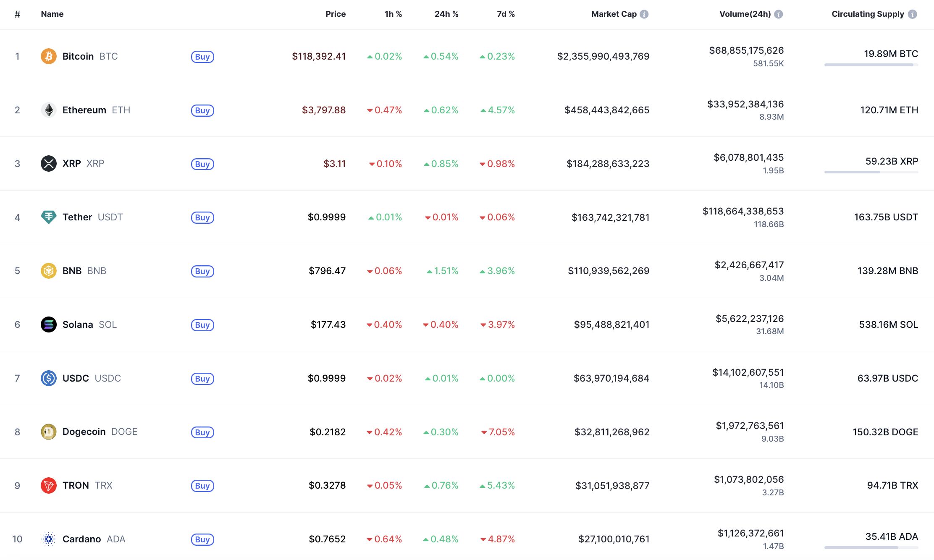
Task: Click Bitcoin price $118,392.41
Action: tap(319, 56)
